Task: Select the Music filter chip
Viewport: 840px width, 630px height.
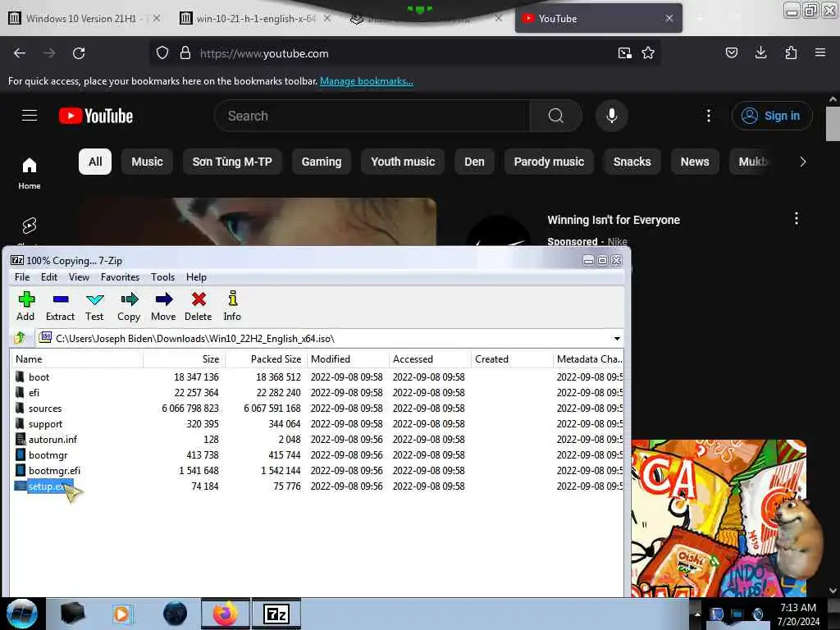Action: coord(147,162)
